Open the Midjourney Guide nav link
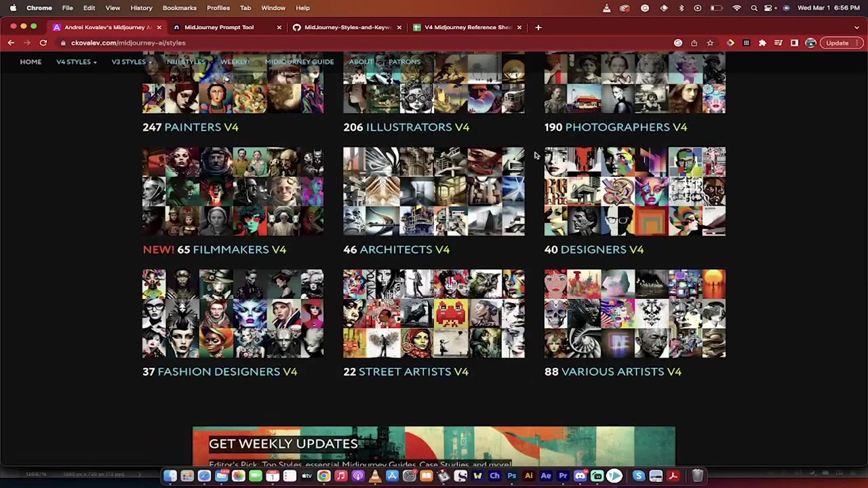This screenshot has width=868, height=488. [299, 62]
